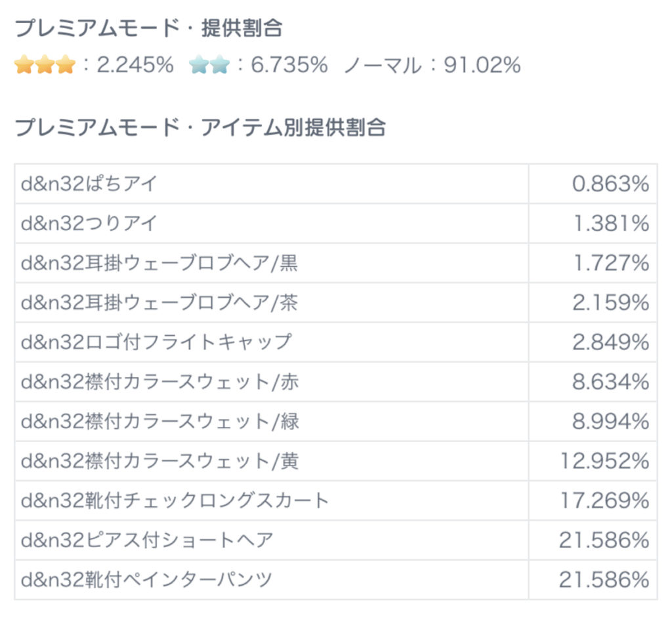Viewport: 672px width, 621px height.
Task: Click the ノーマル：91.02% rate text
Action: pyautogui.click(x=432, y=65)
